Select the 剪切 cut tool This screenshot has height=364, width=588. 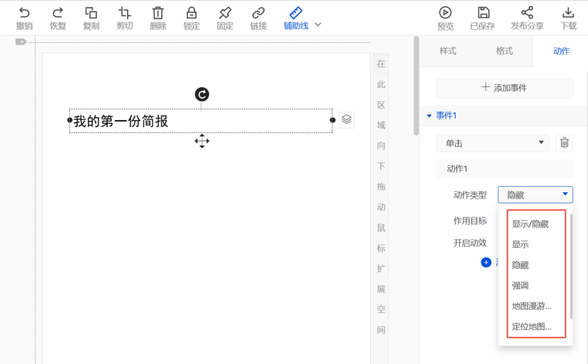(x=124, y=13)
